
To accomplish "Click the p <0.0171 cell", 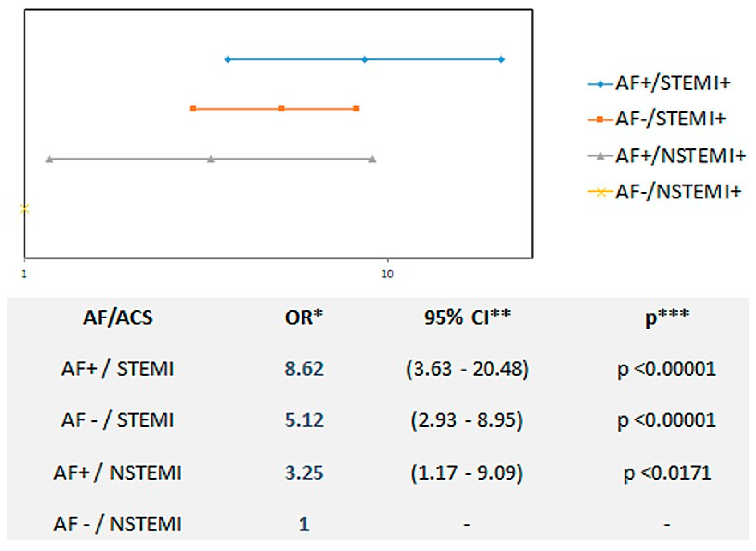I will click(x=666, y=473).
